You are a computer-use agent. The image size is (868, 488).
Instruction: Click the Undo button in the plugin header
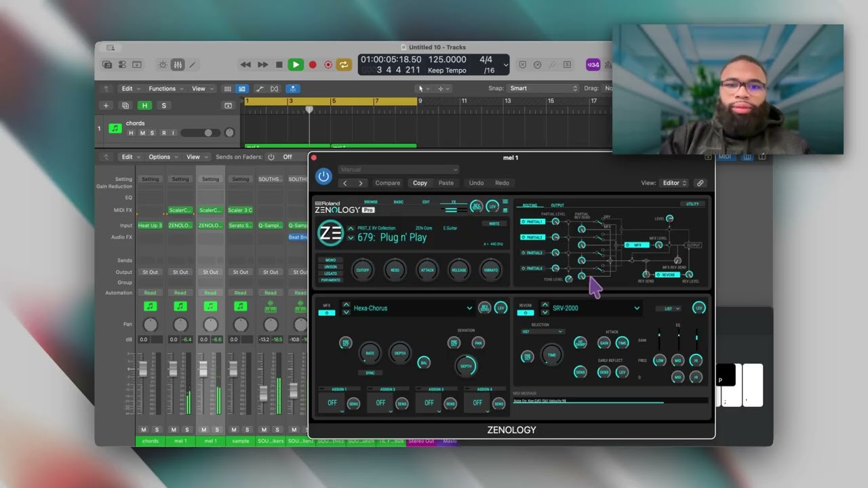477,183
